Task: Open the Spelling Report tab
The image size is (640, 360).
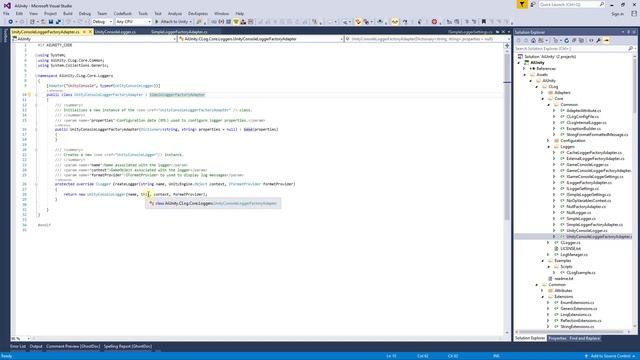Action: (x=128, y=347)
